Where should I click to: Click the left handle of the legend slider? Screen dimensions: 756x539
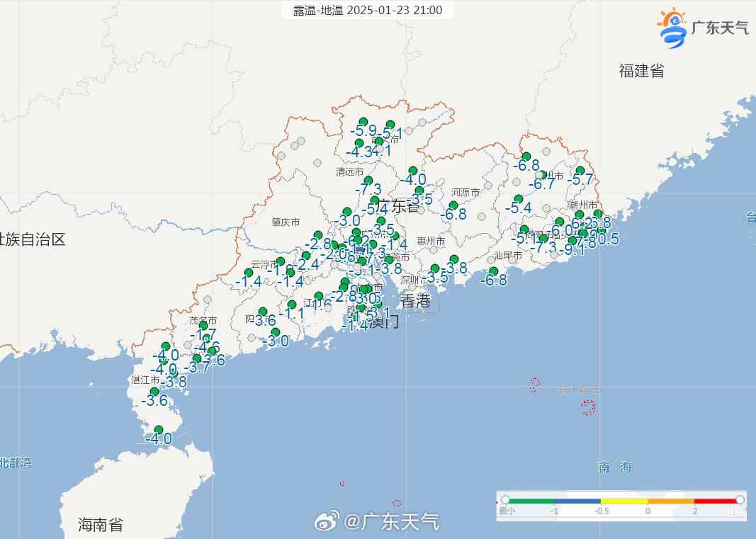pyautogui.click(x=505, y=500)
